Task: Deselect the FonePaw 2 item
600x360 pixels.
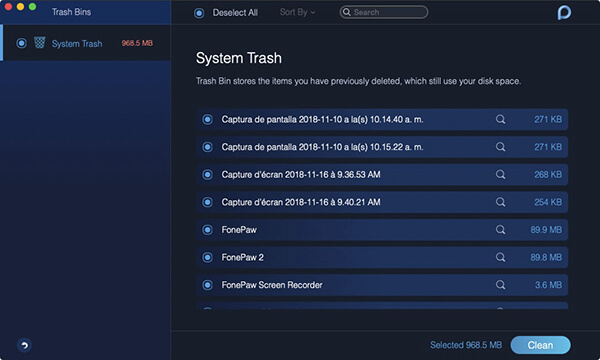Action: click(207, 257)
